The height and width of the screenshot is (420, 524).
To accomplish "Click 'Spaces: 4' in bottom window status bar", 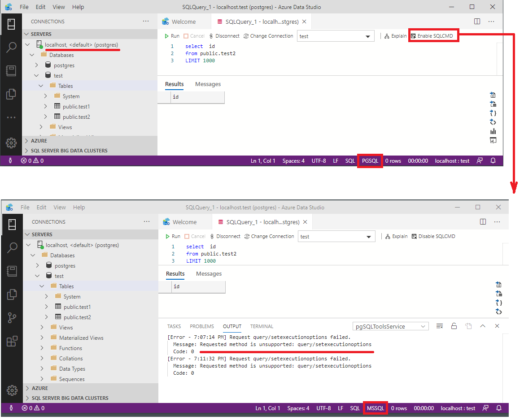I will pos(298,408).
